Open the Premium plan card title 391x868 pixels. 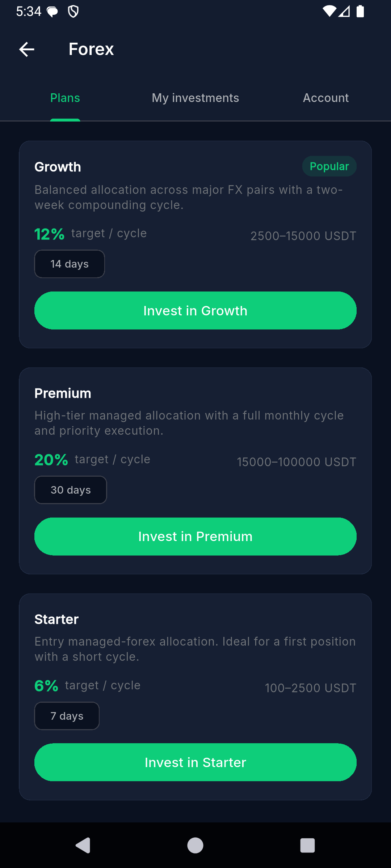tap(63, 393)
